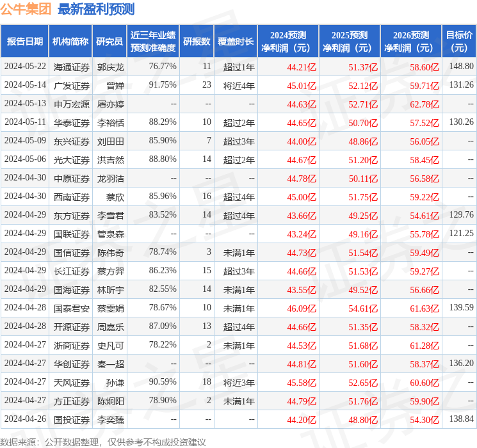Click accuracy value 91.75%

point(163,84)
